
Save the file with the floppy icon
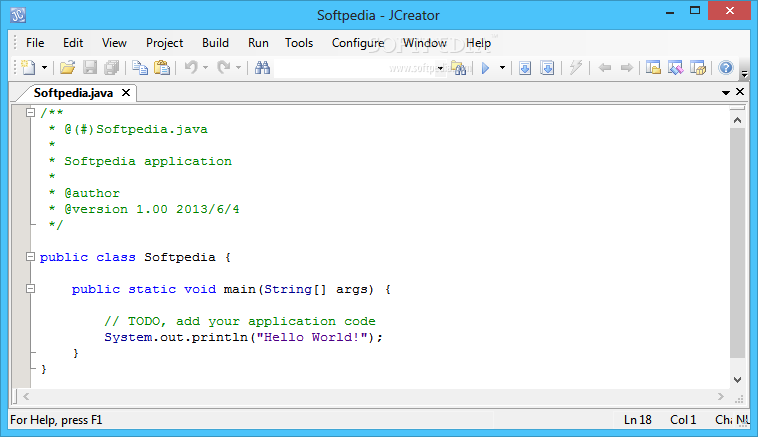pos(90,68)
